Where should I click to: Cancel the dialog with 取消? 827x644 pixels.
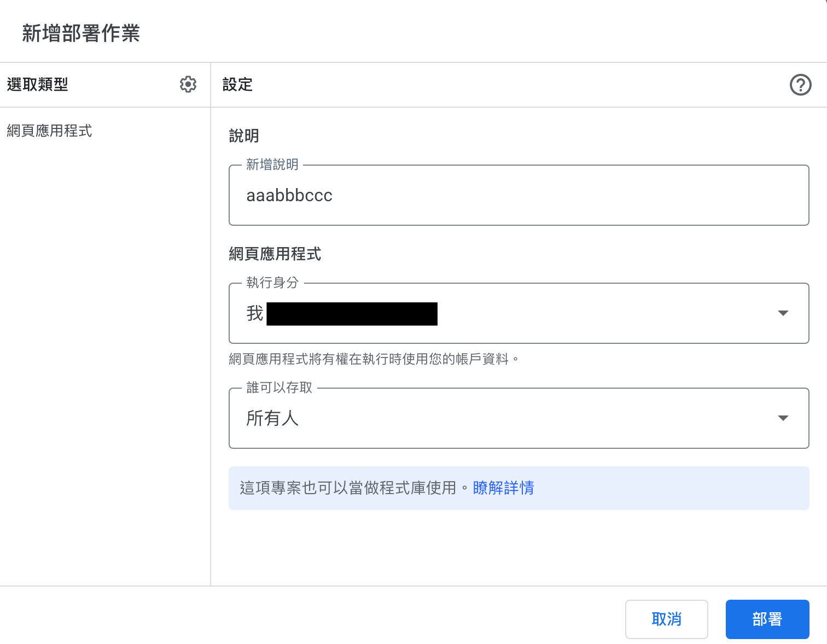point(666,619)
